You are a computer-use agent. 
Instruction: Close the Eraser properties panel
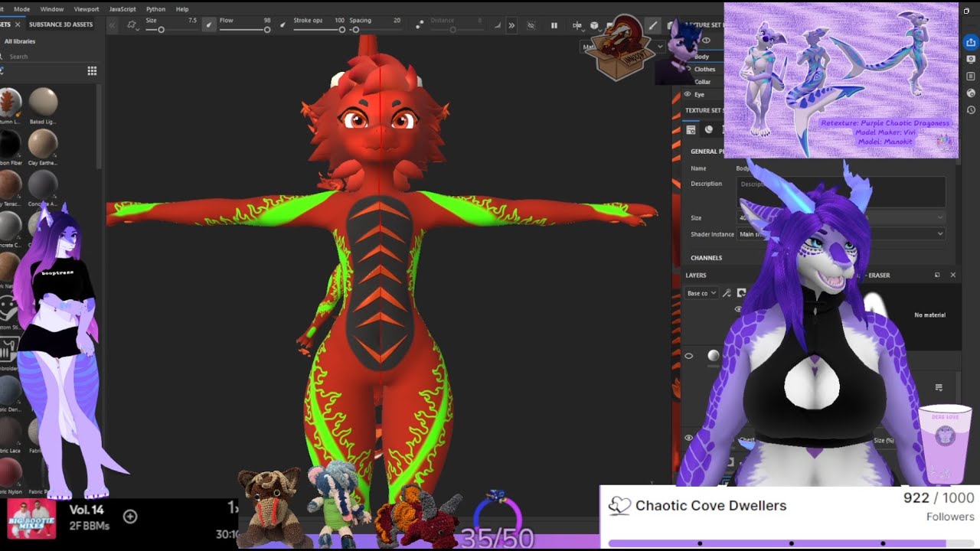953,275
